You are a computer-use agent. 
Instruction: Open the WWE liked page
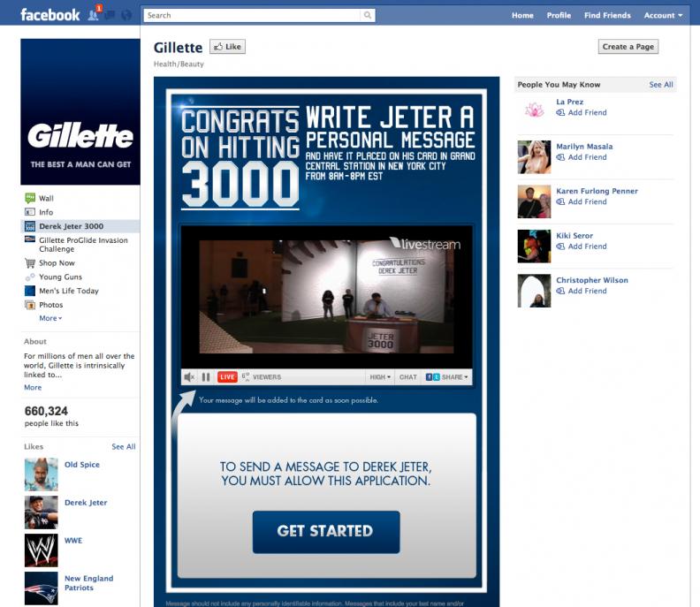click(x=73, y=541)
